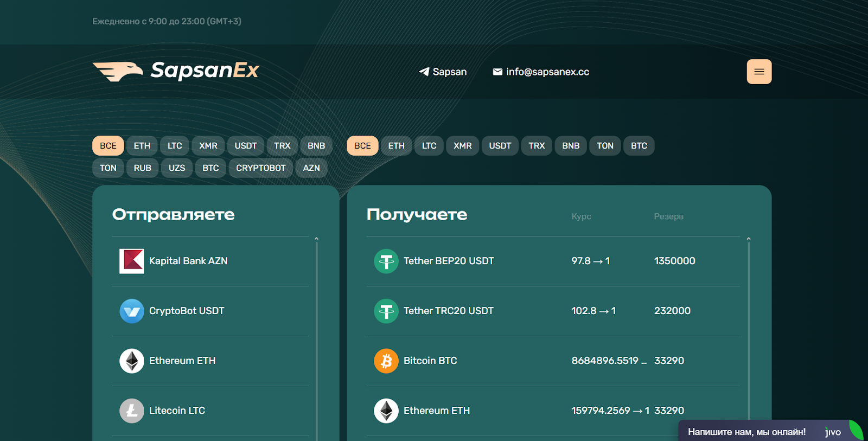Filter the send list by ETH
868x441 pixels.
[142, 145]
